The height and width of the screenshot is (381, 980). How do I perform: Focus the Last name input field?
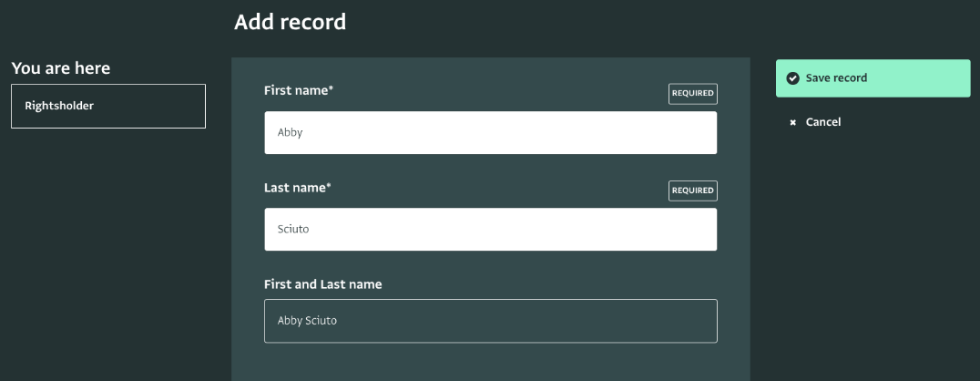click(490, 230)
